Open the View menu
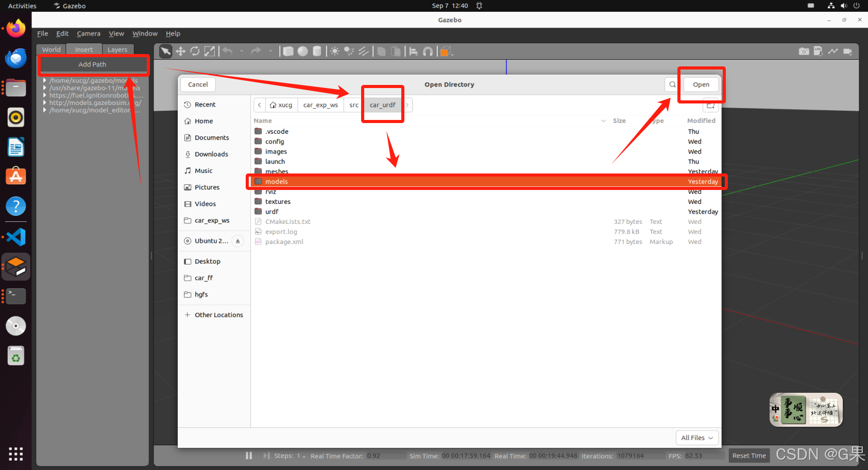868x470 pixels. tap(116, 33)
